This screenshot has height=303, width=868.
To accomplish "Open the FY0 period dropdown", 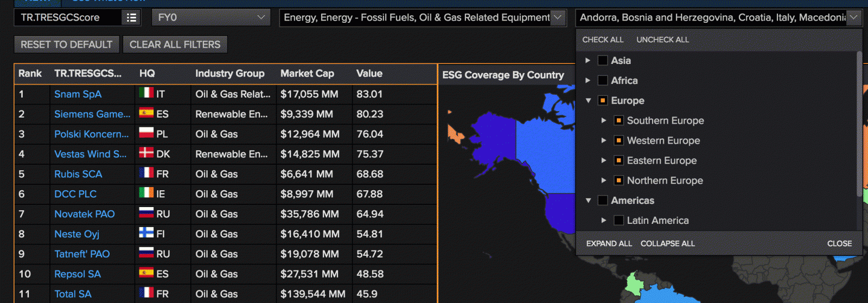I will coord(211,17).
